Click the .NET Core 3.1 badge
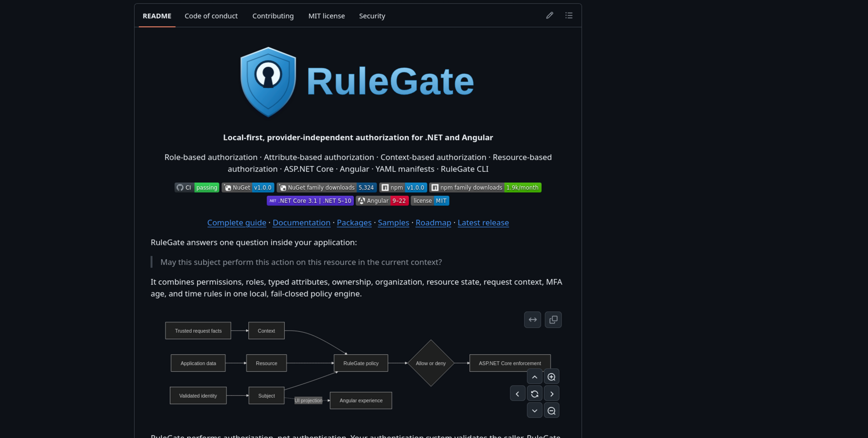The width and height of the screenshot is (868, 438). click(x=310, y=201)
